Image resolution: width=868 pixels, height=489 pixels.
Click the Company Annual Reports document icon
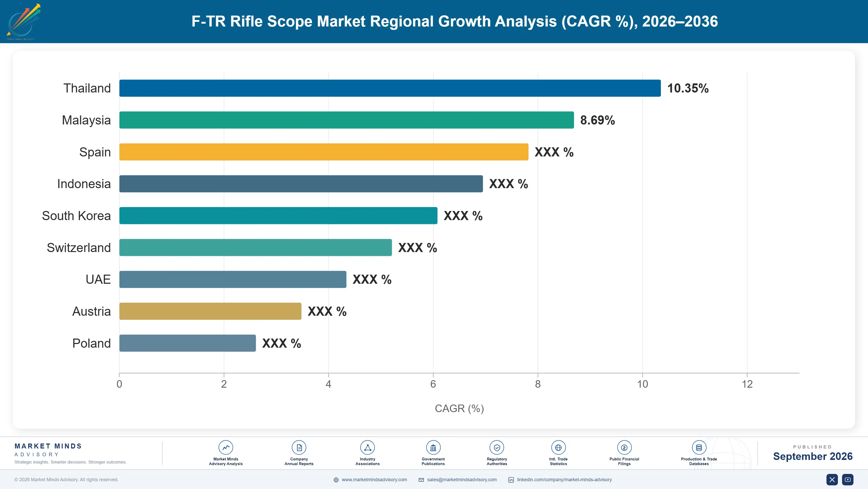(x=299, y=447)
